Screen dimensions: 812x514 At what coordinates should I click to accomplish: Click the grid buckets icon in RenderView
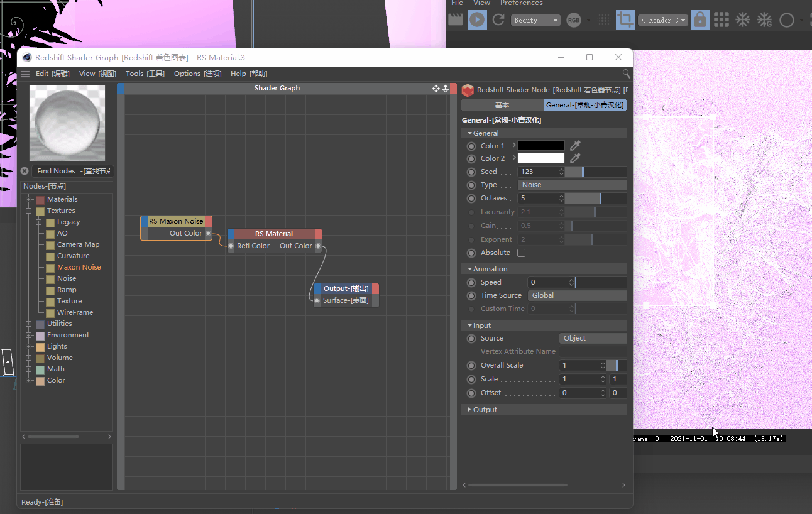tap(721, 20)
